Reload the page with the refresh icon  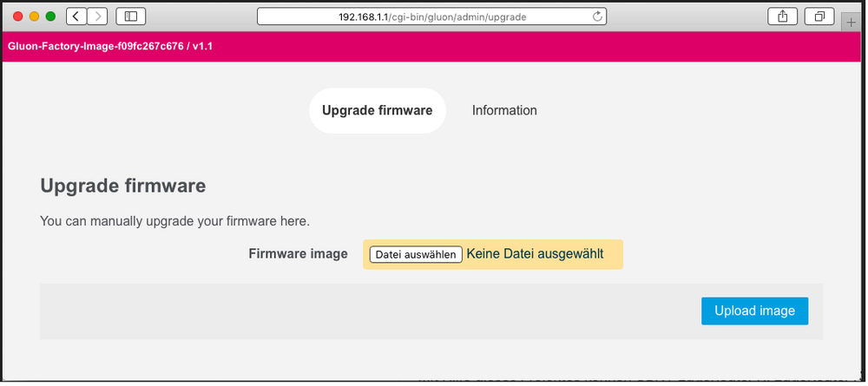(x=597, y=16)
